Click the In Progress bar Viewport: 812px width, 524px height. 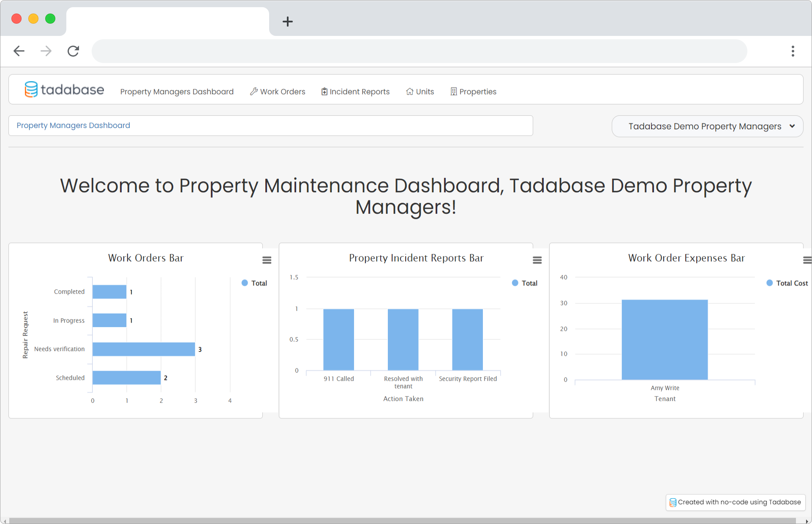pos(109,320)
